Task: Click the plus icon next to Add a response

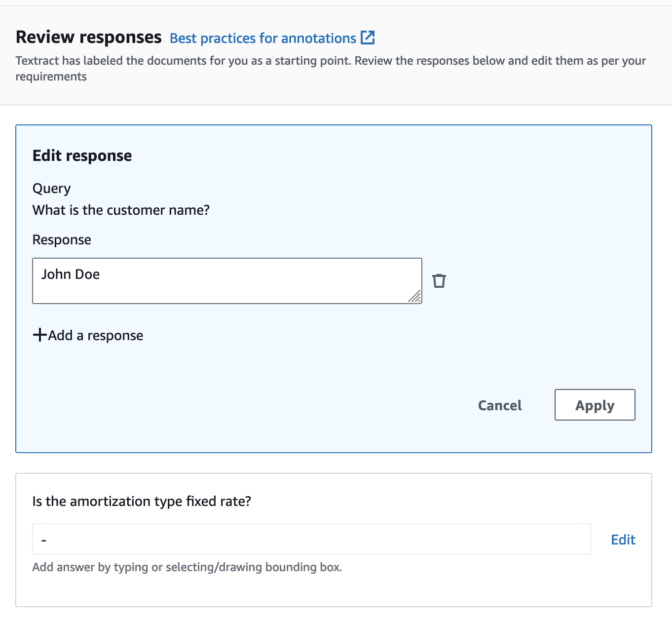Action: coord(39,335)
